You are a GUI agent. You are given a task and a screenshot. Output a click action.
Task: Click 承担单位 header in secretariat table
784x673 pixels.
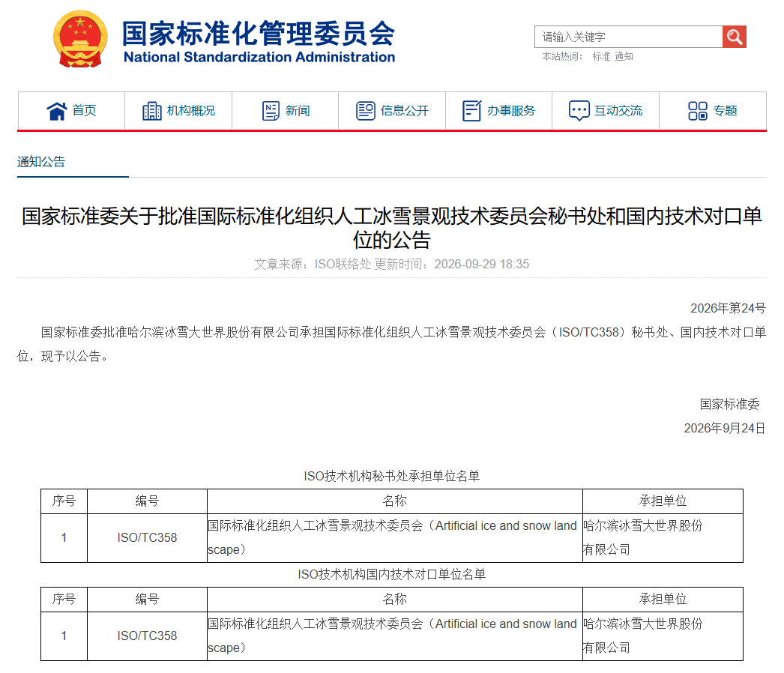coord(663,501)
